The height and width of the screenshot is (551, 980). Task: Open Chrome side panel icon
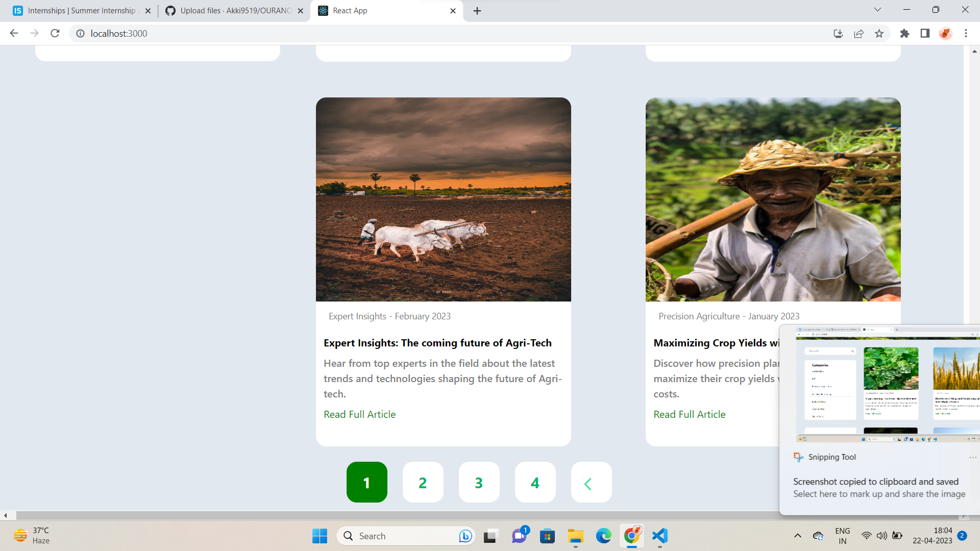tap(925, 34)
